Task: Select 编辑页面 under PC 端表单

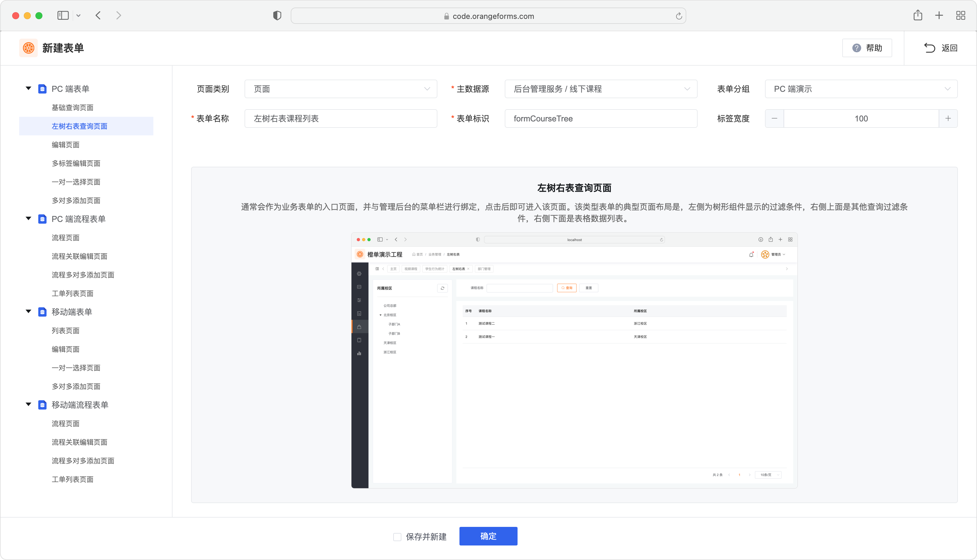Action: 66,145
